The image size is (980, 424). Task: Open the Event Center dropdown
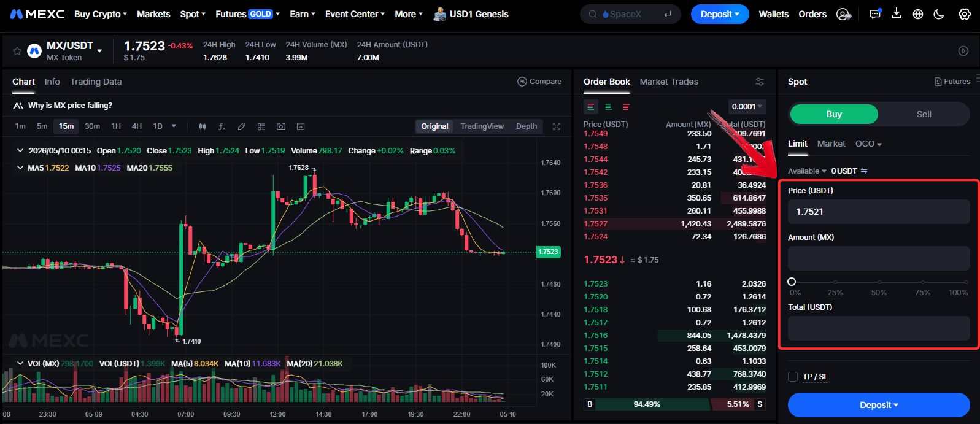coord(355,14)
